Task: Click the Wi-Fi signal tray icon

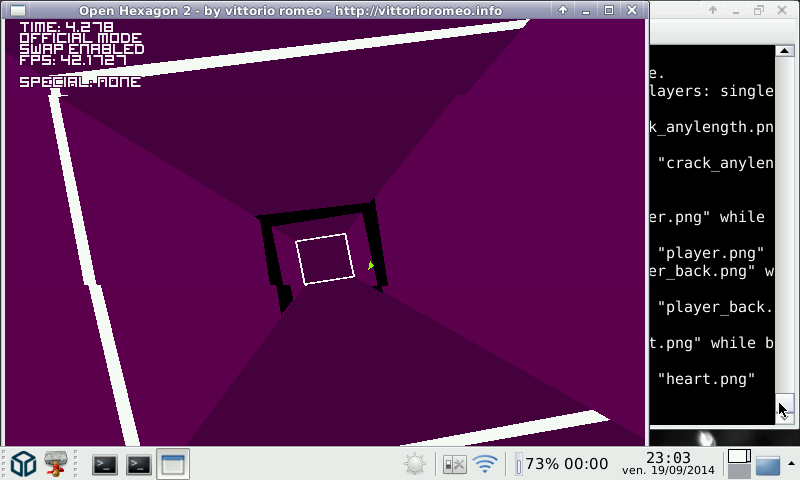Action: tap(486, 464)
